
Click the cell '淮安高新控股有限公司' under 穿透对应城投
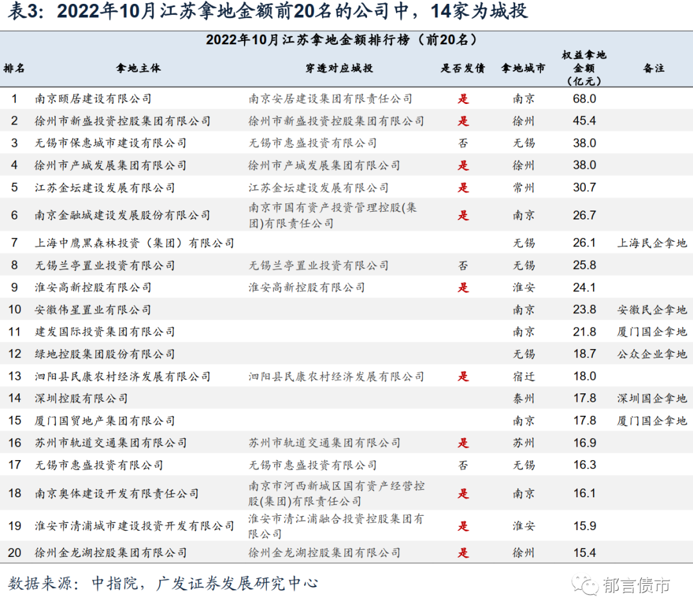(x=307, y=287)
